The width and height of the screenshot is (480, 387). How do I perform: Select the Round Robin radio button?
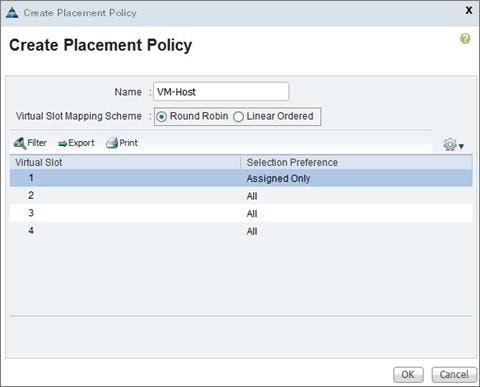click(162, 117)
